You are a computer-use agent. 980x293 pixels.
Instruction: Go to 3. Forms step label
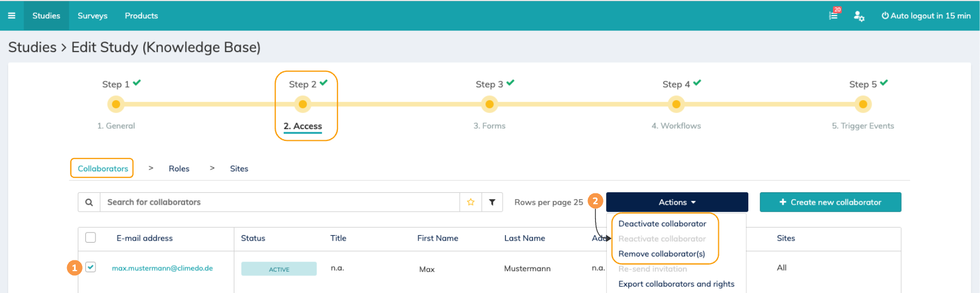coord(489,126)
